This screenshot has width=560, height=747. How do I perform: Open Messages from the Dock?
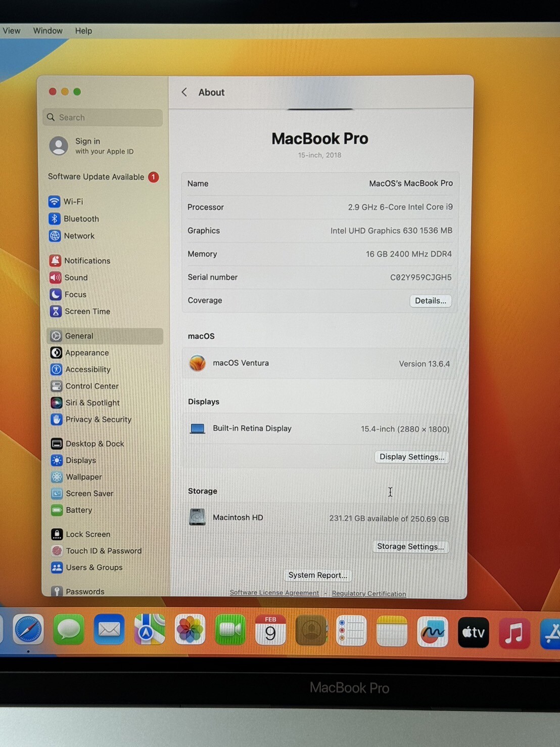point(69,630)
